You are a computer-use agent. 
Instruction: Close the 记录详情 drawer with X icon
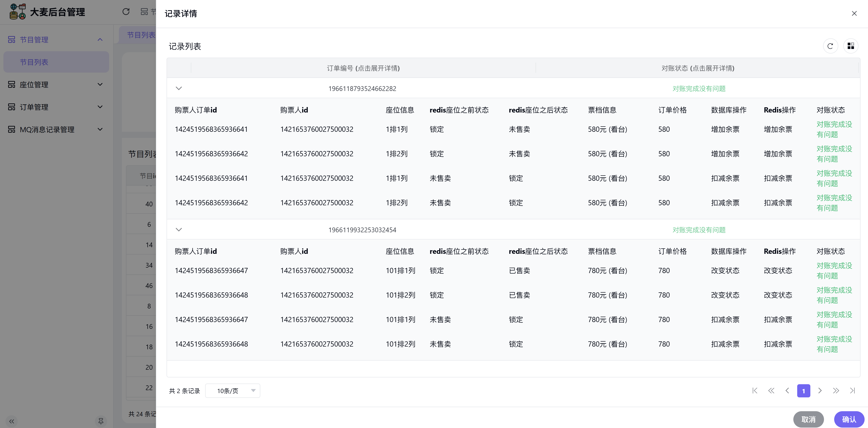coord(854,13)
